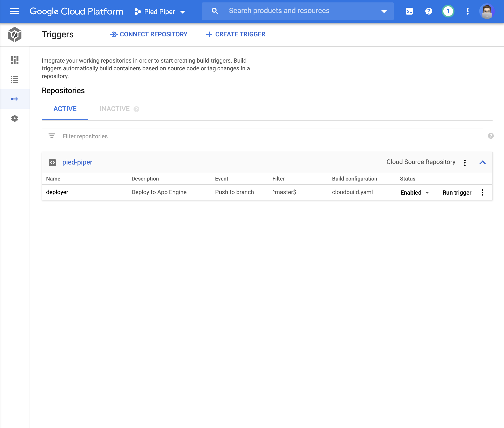Click the Cloud Build product logo

(15, 34)
